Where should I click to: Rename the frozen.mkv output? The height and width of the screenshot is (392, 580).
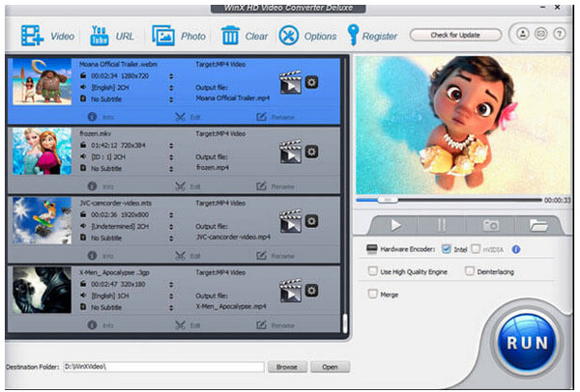coord(275,186)
